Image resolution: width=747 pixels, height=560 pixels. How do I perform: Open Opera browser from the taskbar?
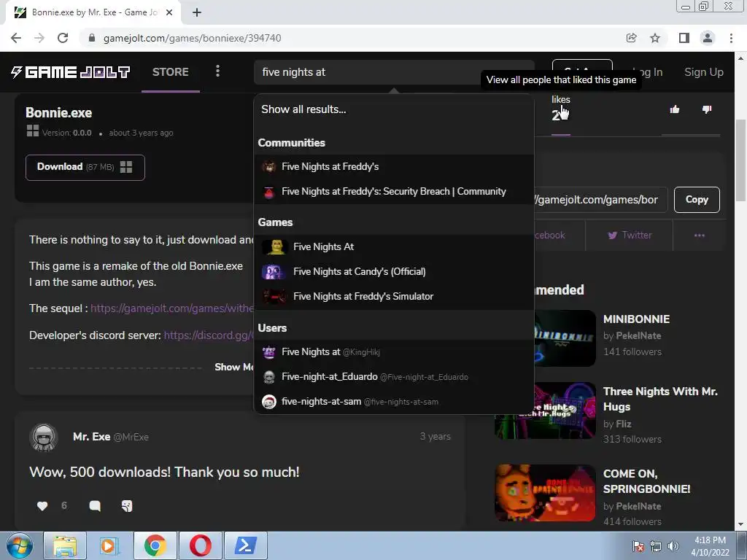(200, 545)
